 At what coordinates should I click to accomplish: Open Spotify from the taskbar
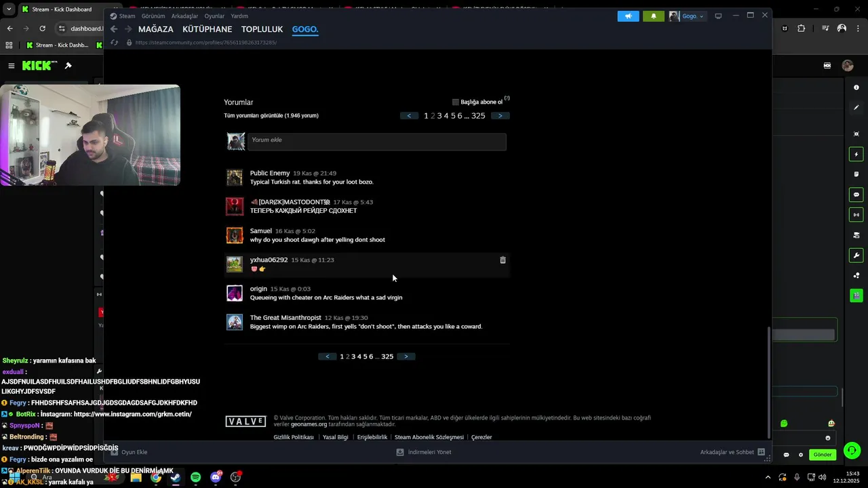pyautogui.click(x=196, y=477)
